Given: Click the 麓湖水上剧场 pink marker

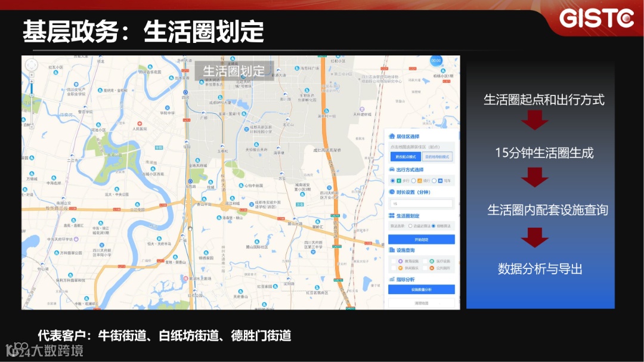Looking at the screenshot, I should (x=185, y=278).
